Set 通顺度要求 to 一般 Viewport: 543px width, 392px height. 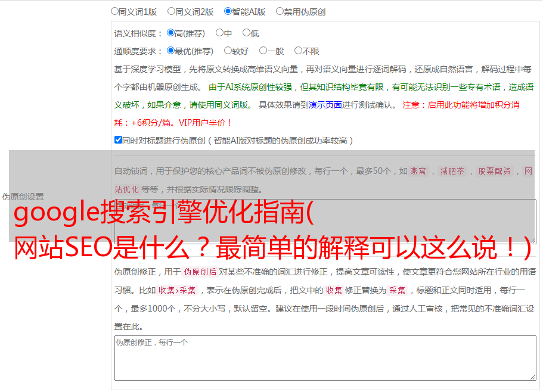(263, 51)
